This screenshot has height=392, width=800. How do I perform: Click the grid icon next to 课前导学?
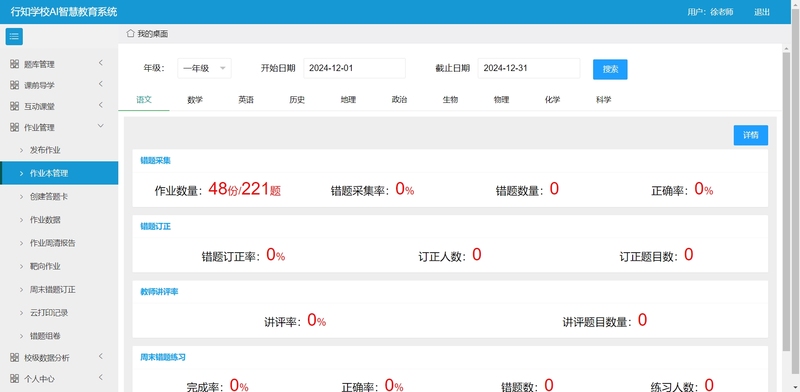click(x=14, y=85)
